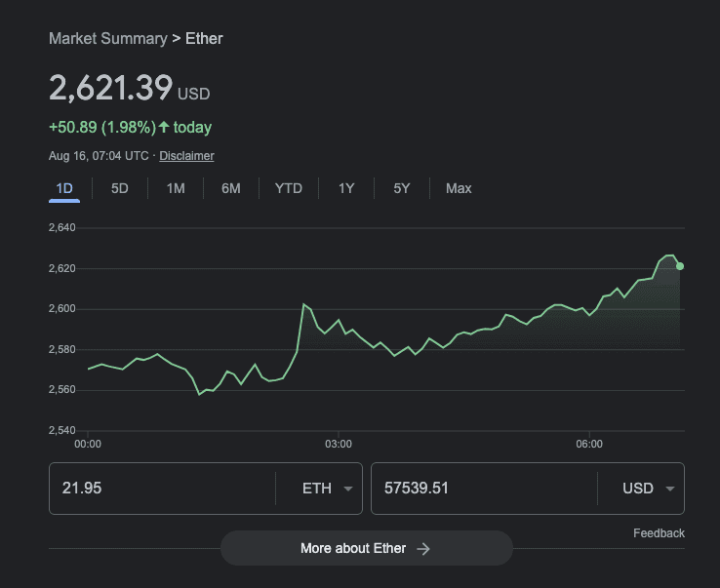Open the ETH currency dropdown

click(x=327, y=489)
